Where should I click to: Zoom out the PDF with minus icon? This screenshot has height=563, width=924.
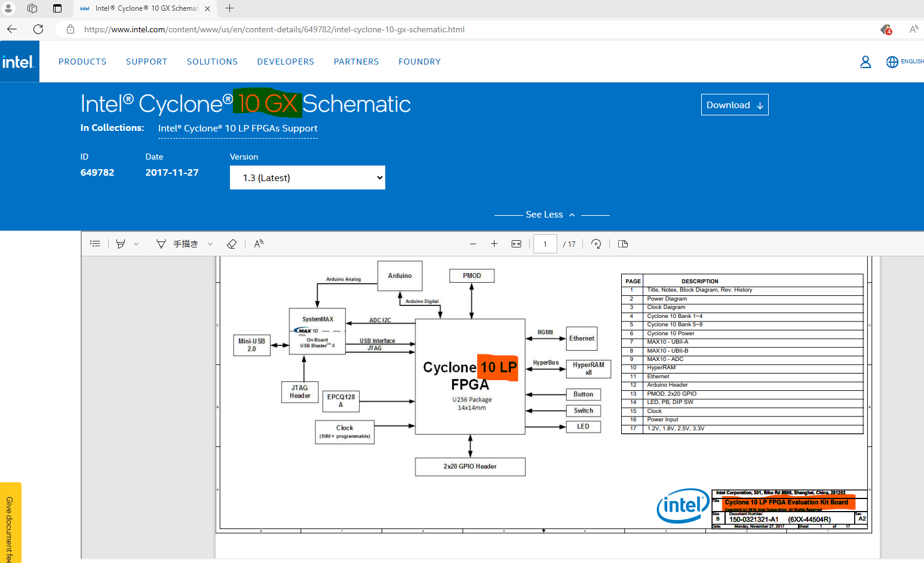[473, 244]
